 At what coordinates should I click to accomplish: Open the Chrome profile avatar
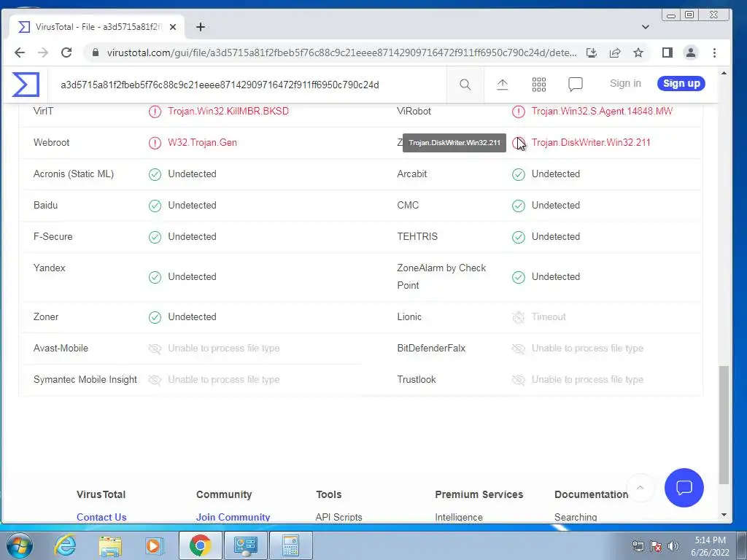click(691, 52)
